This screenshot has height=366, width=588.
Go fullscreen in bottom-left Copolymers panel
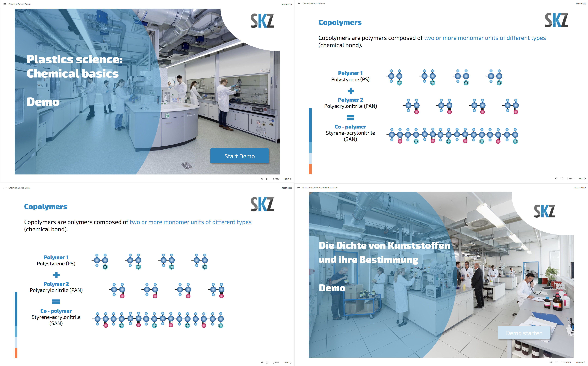point(267,362)
